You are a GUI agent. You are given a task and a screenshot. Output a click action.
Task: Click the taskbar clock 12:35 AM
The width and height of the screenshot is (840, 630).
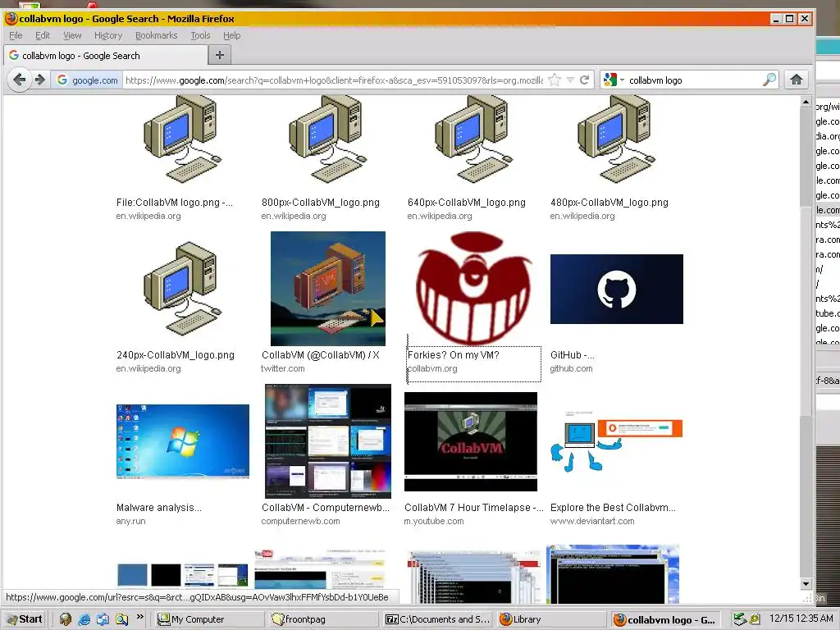coord(801,619)
